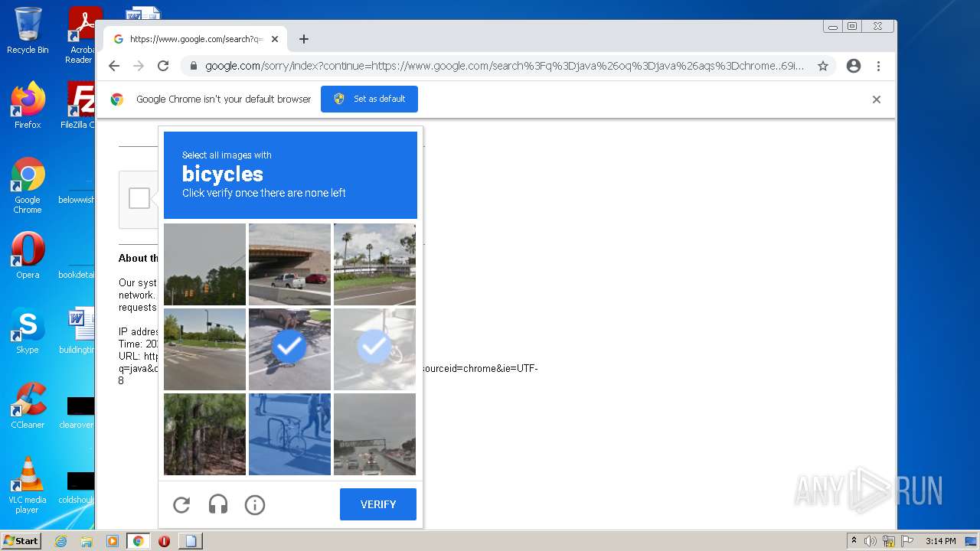Open Chrome's three-dot menu

pos(878,66)
